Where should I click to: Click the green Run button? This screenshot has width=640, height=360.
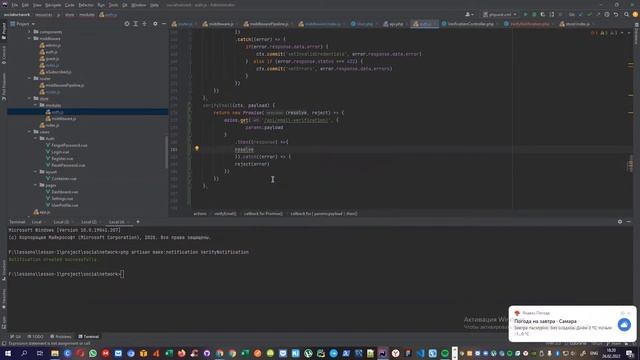525,14
